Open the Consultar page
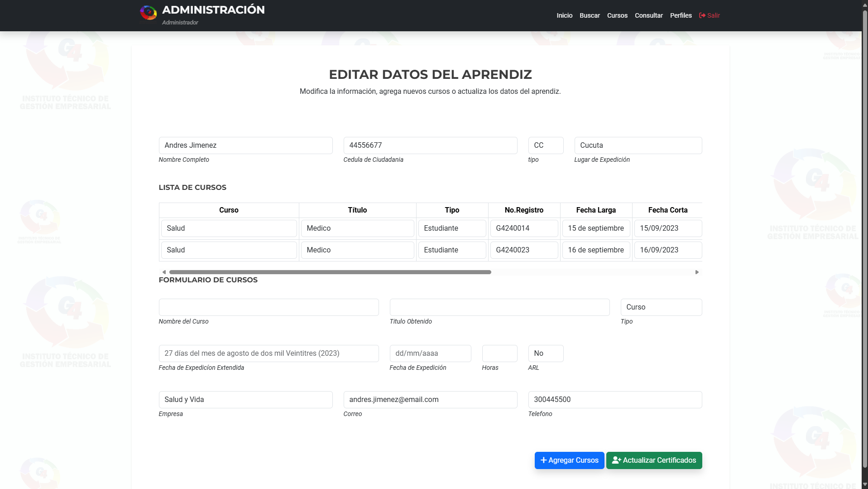 click(x=649, y=15)
